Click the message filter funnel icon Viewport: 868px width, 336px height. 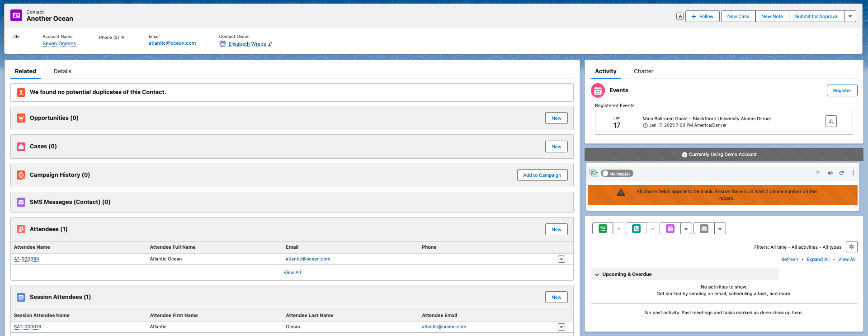tap(817, 173)
